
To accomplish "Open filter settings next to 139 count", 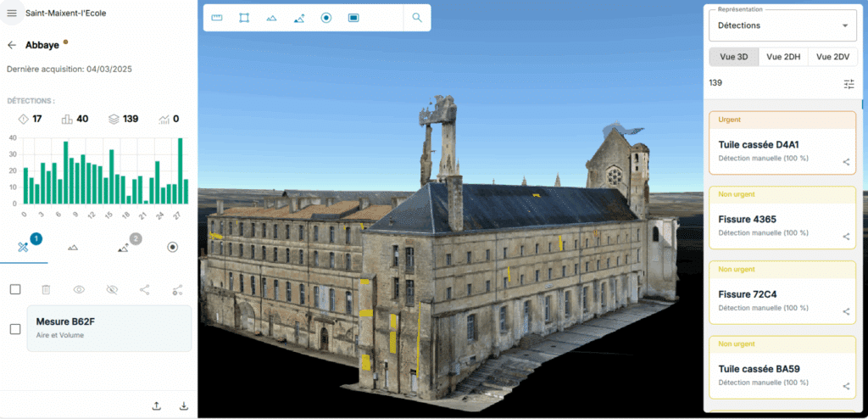I will click(849, 84).
